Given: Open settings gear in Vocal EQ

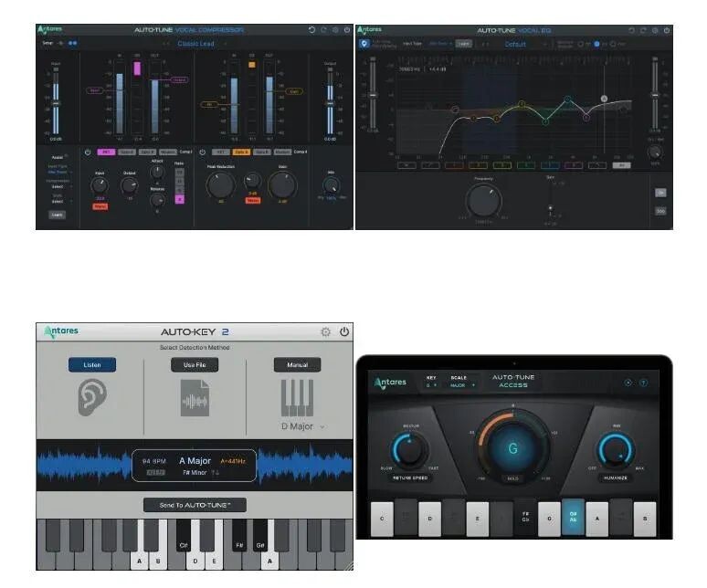Looking at the screenshot, I should [x=655, y=31].
